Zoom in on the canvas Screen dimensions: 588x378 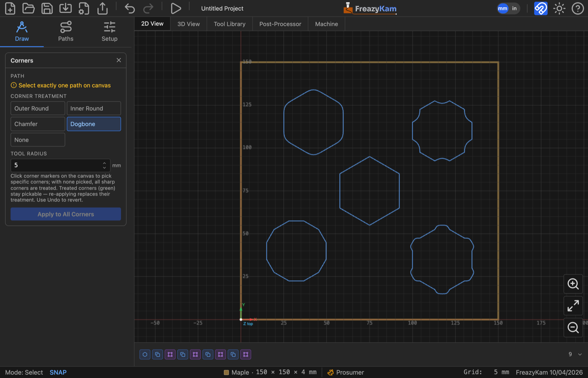pos(573,284)
